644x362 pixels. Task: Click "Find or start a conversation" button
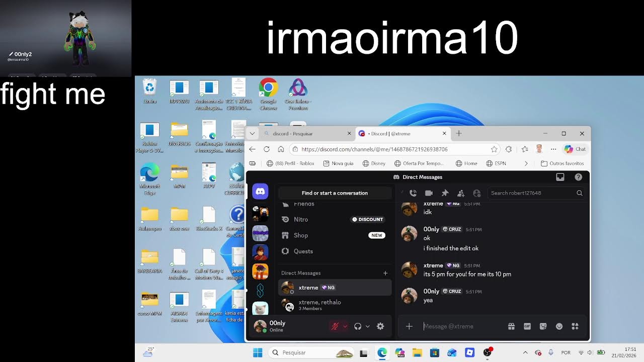click(x=335, y=193)
